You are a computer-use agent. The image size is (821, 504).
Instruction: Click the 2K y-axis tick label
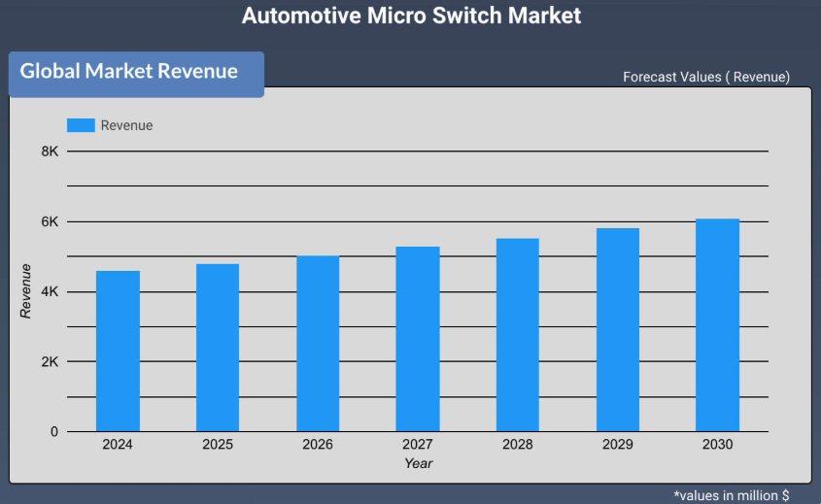50,361
